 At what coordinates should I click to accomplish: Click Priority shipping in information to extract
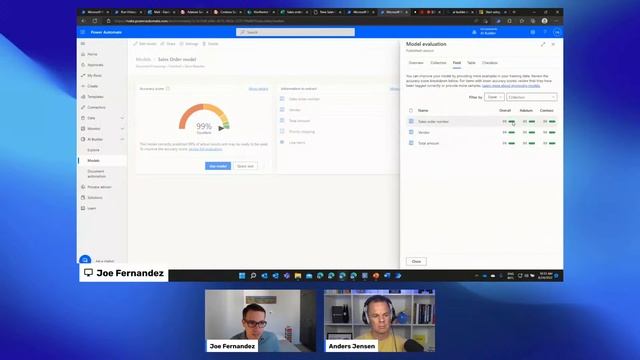[x=302, y=132]
